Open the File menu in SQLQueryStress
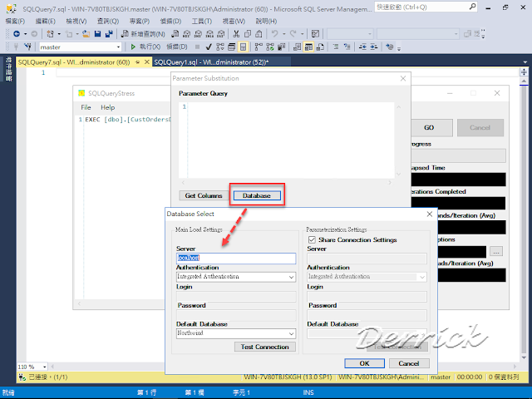 coord(86,107)
